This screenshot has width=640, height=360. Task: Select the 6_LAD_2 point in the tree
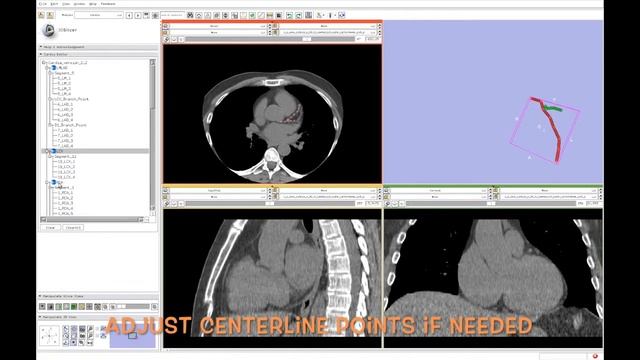(65, 109)
